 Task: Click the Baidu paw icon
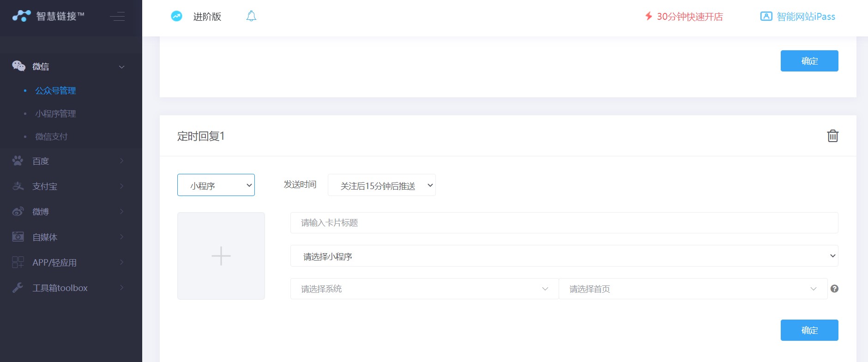click(x=18, y=160)
